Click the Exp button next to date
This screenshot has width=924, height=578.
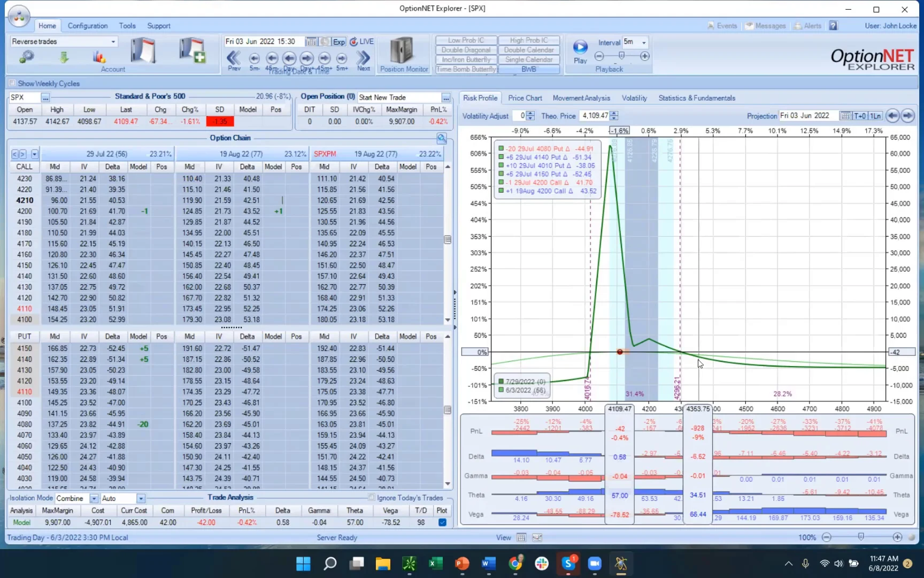[339, 42]
